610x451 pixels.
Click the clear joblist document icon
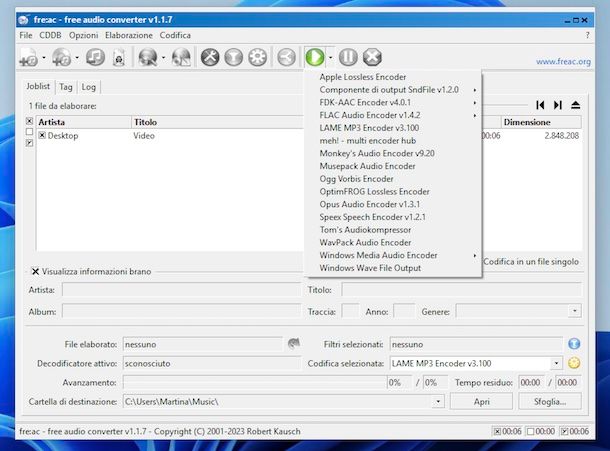[119, 58]
